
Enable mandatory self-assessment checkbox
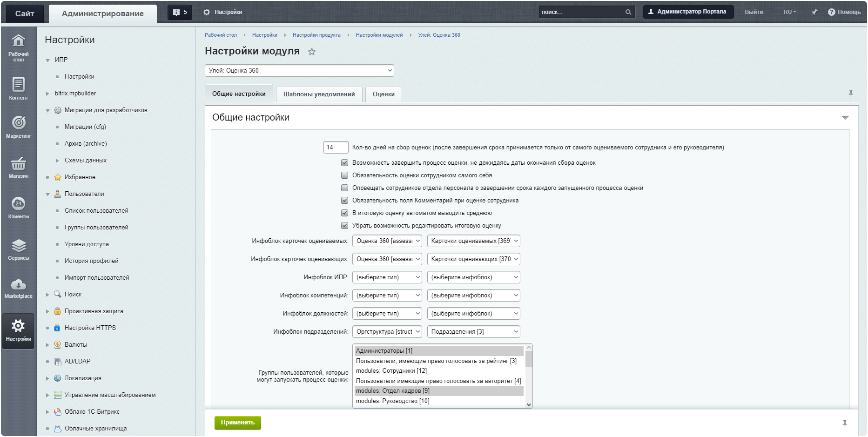pos(344,175)
